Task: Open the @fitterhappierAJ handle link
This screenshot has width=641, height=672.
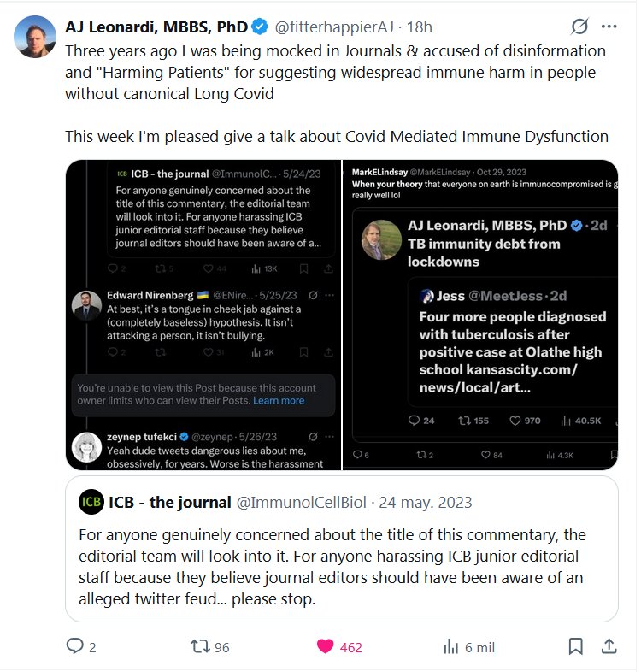Action: pos(334,27)
